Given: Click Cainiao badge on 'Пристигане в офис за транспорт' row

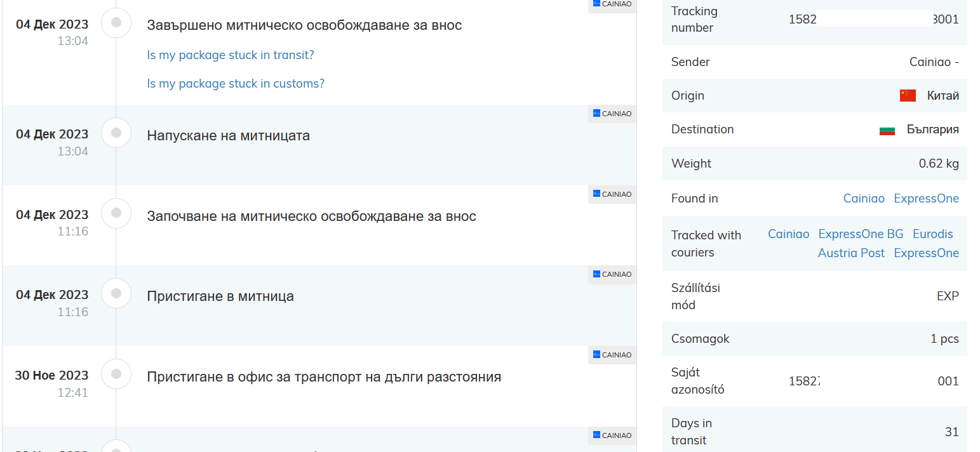Looking at the screenshot, I should [612, 355].
